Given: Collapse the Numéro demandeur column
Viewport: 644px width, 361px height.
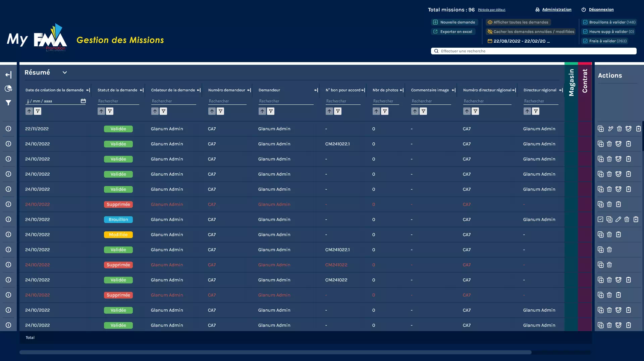Looking at the screenshot, I should 249,90.
